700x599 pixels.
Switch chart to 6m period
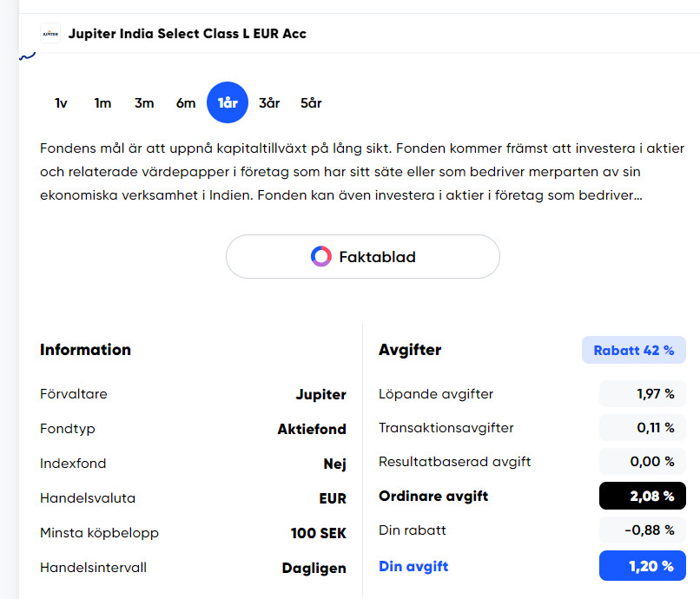pos(186,103)
